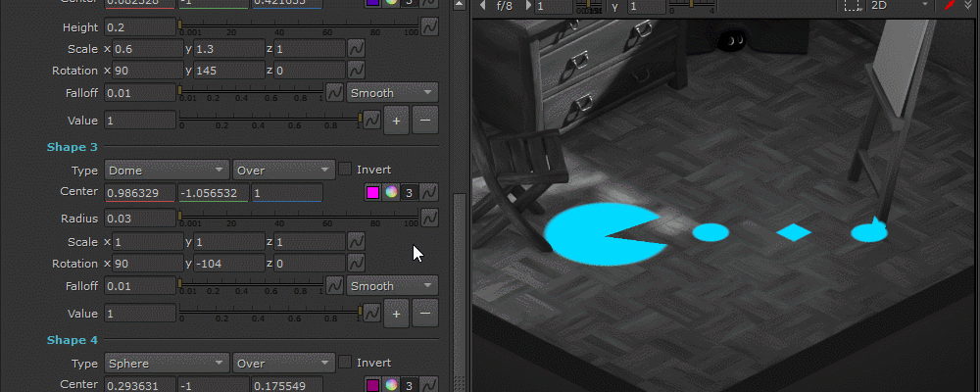Click the region of interest dashed-box icon
The image size is (980, 392).
coord(851,6)
